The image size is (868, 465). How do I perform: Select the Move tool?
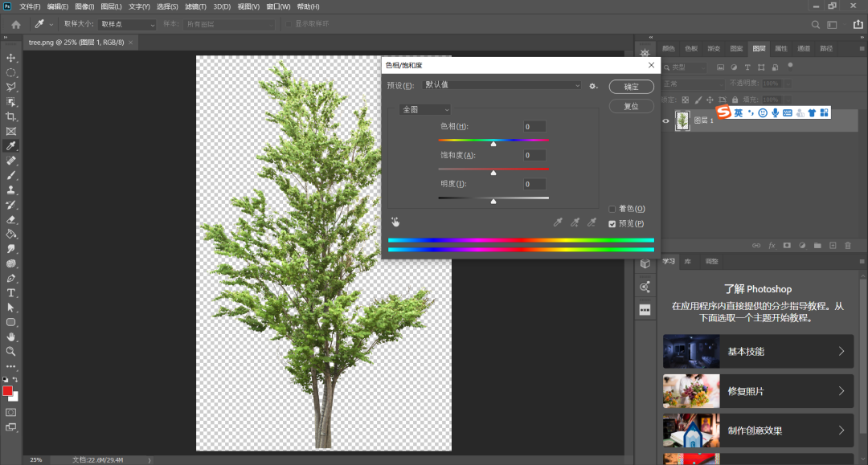tap(10, 58)
